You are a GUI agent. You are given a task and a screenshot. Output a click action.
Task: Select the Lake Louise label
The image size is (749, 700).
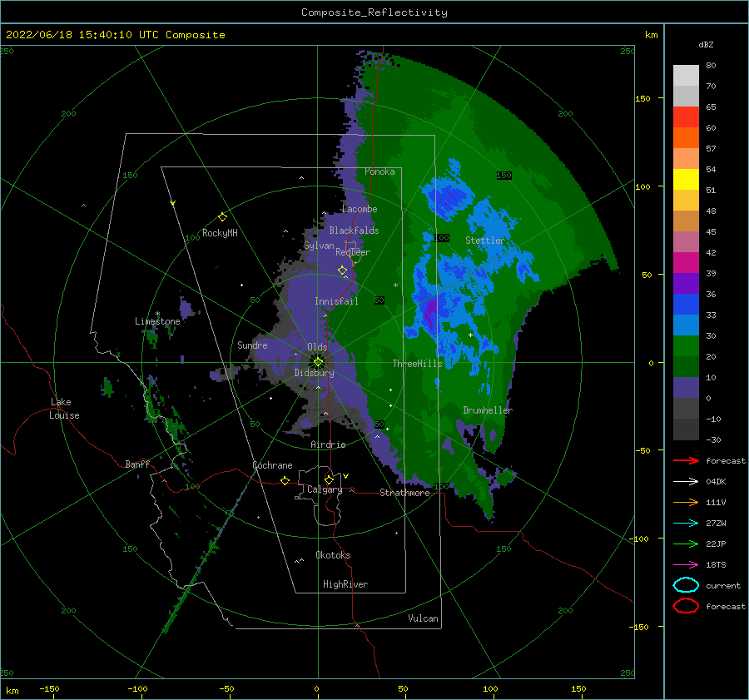tap(64, 409)
